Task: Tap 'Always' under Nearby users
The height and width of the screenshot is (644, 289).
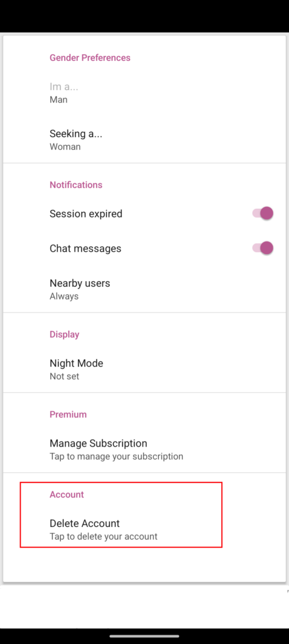Action: pyautogui.click(x=64, y=296)
